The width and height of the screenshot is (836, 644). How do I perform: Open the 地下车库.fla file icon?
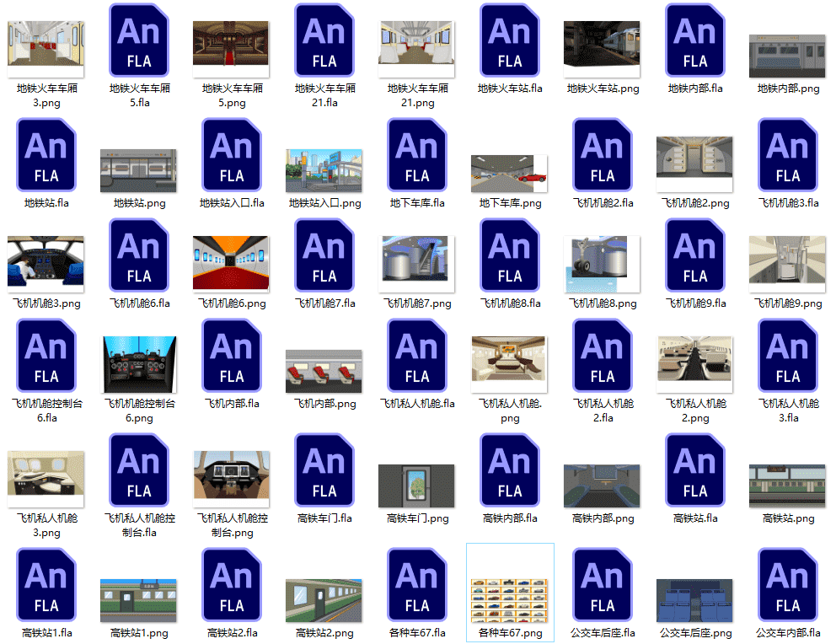(417, 156)
